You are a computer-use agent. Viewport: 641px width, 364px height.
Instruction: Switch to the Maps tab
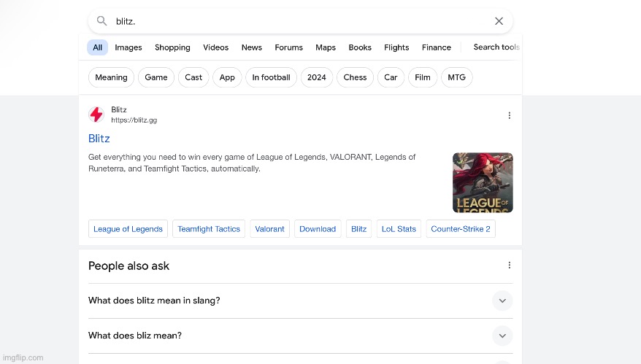tap(326, 47)
